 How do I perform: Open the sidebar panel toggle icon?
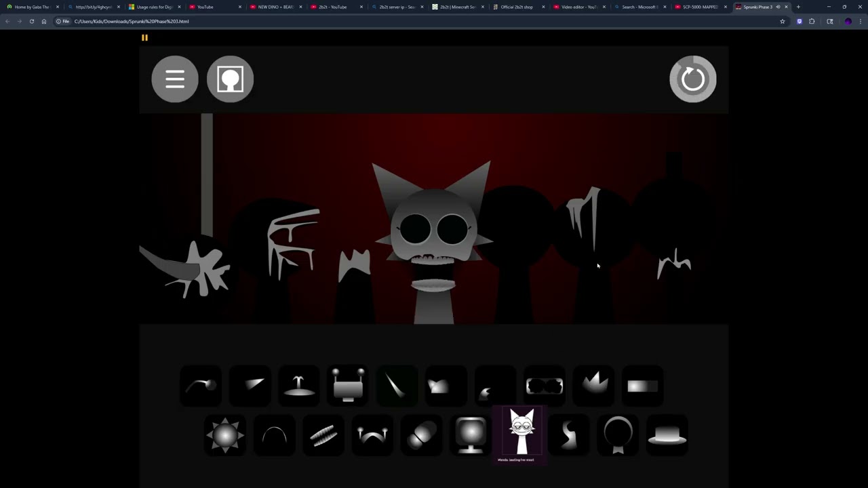click(830, 21)
